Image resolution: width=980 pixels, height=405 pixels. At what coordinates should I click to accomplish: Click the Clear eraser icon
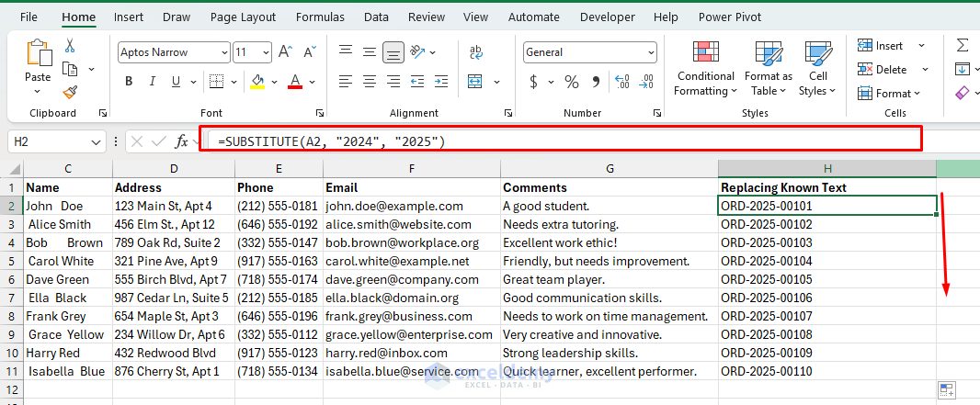point(963,93)
